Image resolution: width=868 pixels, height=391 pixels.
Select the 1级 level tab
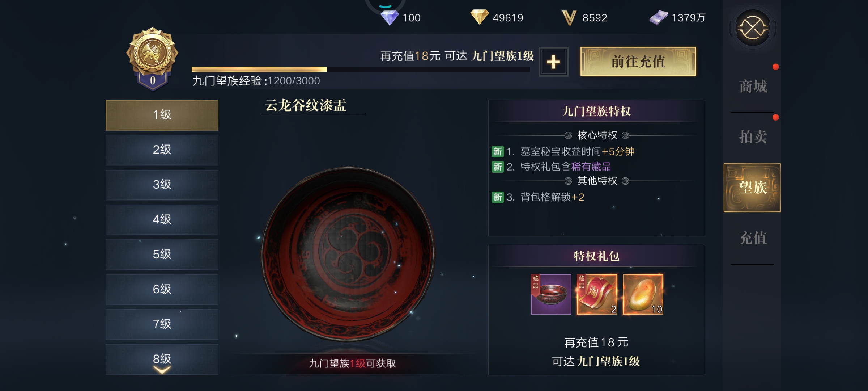162,115
